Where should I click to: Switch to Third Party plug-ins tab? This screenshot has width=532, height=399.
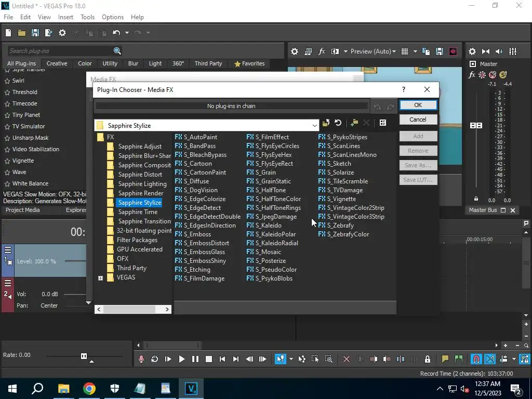[208, 63]
